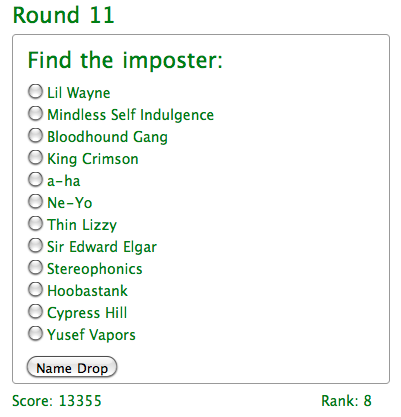Click the Stereophonics label text
401x417 pixels.
tap(95, 269)
